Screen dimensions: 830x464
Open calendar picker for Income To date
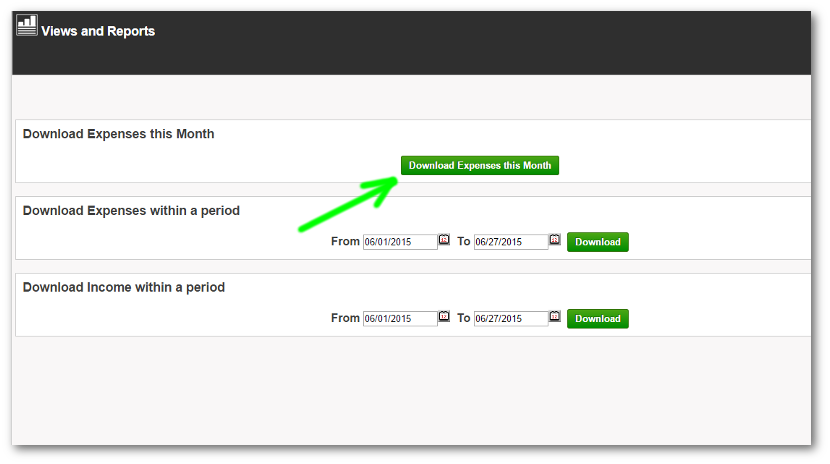click(555, 317)
